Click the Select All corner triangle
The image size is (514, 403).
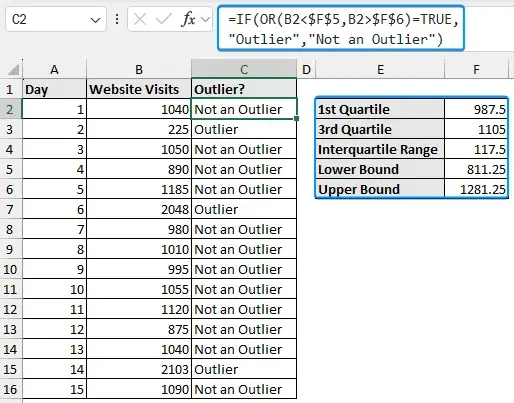click(x=13, y=70)
